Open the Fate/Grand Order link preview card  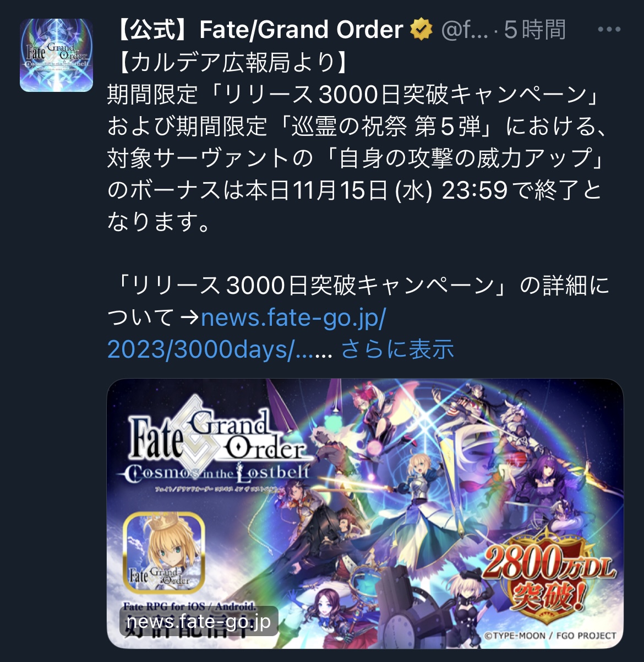tap(365, 514)
